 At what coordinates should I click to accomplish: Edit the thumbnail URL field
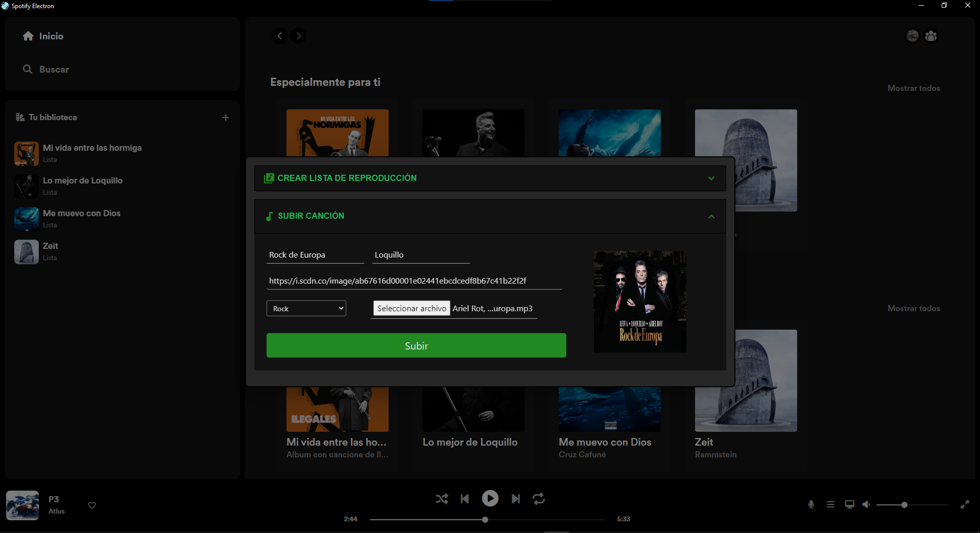coord(414,281)
